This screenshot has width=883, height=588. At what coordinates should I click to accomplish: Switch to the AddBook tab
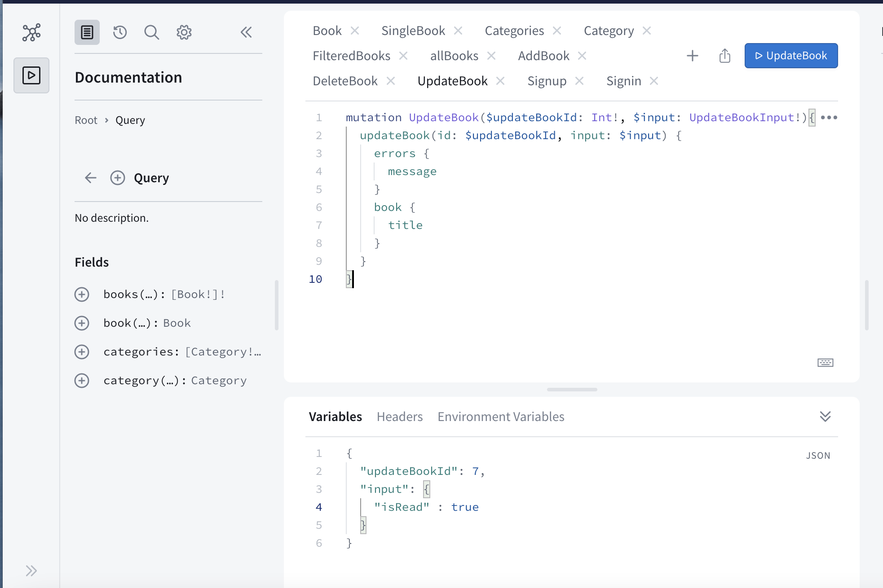(543, 56)
